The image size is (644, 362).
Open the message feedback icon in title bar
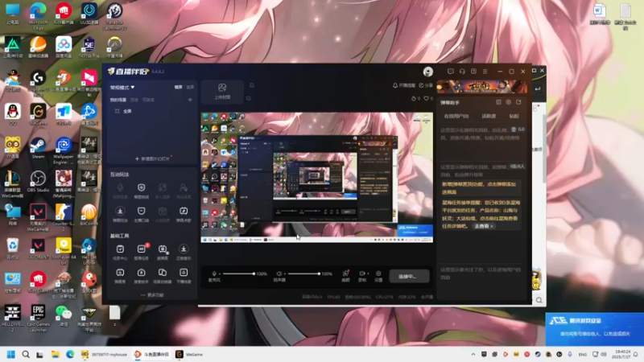tap(451, 71)
